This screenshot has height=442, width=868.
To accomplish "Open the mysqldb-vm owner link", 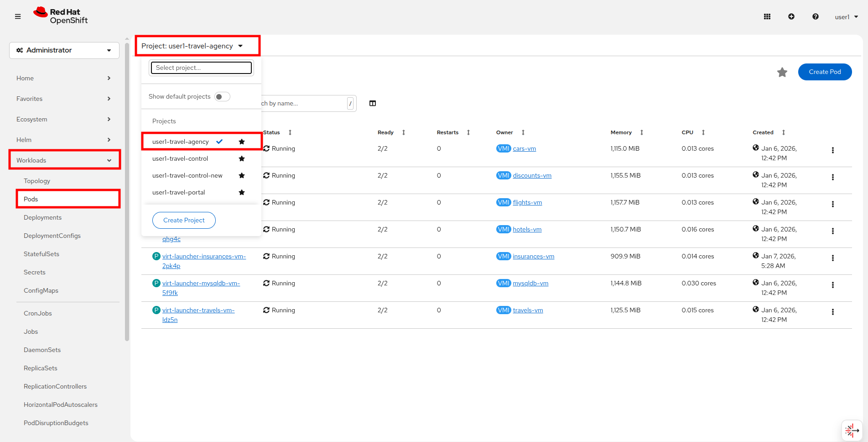I will click(x=530, y=284).
